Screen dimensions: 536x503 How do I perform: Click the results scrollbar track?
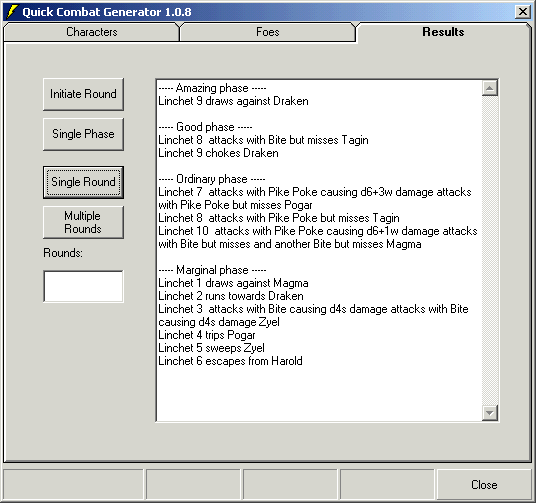pyautogui.click(x=490, y=250)
